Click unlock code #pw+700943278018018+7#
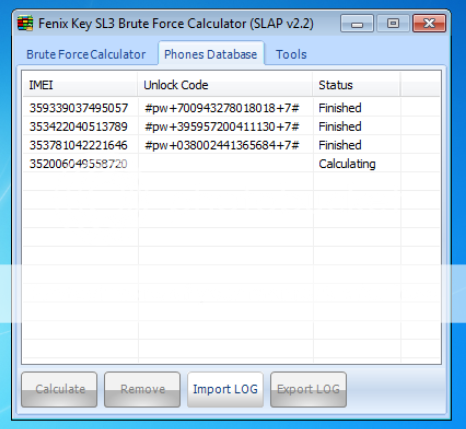 tap(222, 108)
